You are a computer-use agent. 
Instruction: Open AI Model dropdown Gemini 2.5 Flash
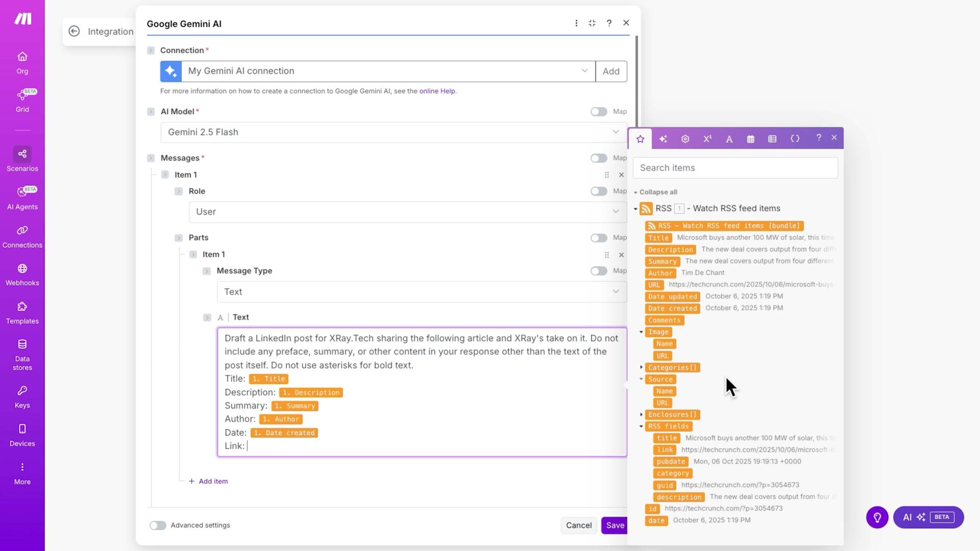[x=394, y=132]
